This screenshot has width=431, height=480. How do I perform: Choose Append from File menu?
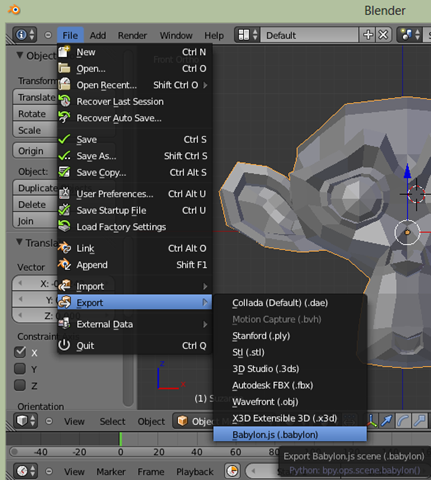click(x=135, y=265)
